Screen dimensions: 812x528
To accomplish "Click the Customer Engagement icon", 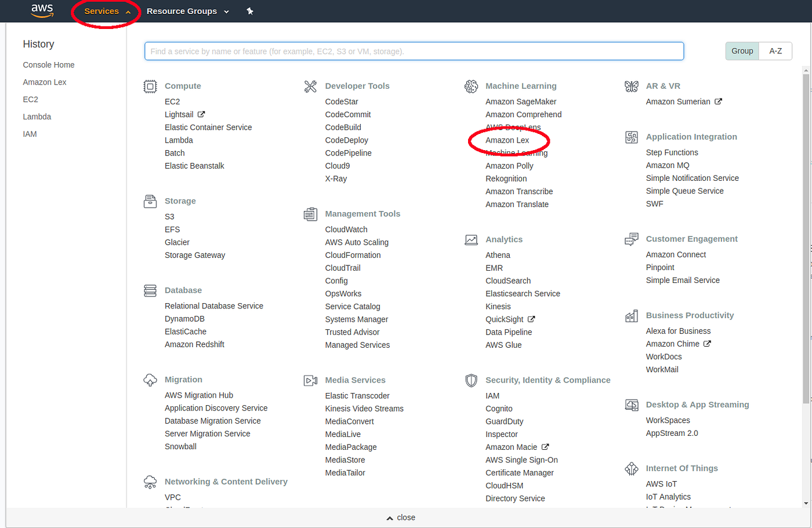I will click(632, 239).
